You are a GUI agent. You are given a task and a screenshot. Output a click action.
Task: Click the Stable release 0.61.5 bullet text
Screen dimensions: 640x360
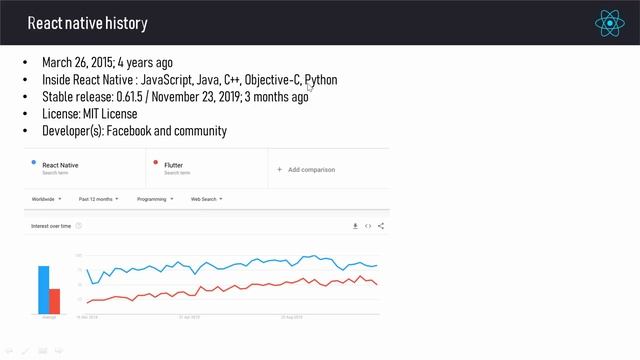pos(175,97)
